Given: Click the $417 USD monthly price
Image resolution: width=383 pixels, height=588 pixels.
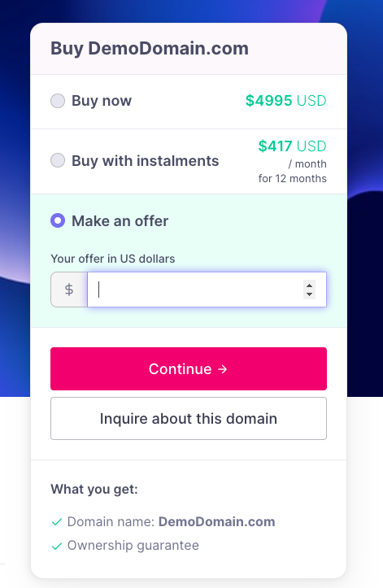Looking at the screenshot, I should (292, 146).
